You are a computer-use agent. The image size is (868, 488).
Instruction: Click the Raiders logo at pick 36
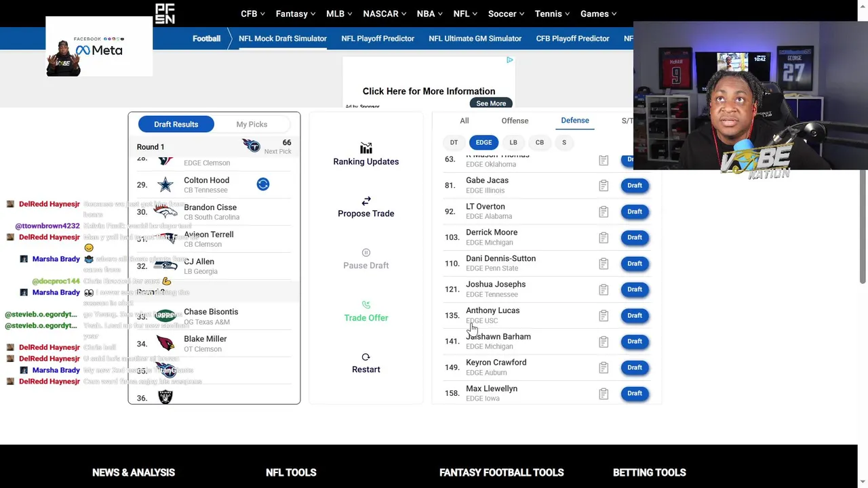(x=165, y=397)
